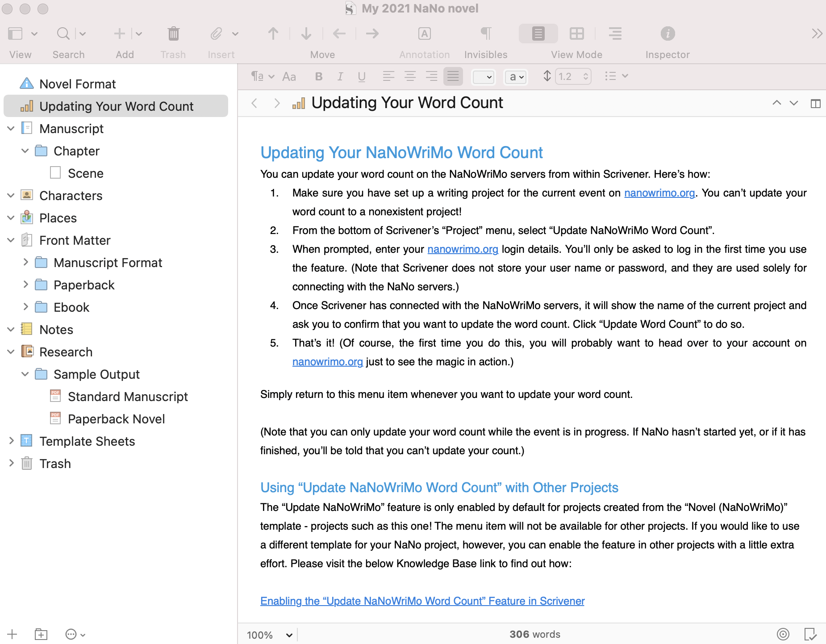
Task: Click the Aa font options icon
Action: (289, 77)
